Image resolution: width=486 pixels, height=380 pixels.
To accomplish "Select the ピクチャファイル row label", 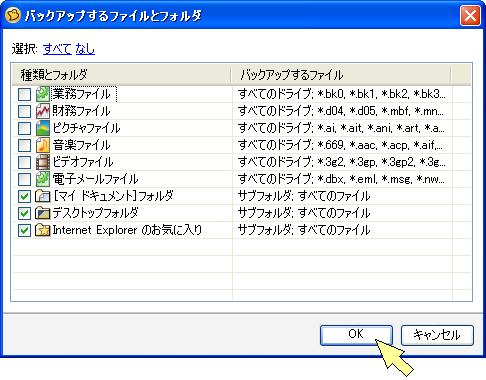I will pyautogui.click(x=86, y=128).
